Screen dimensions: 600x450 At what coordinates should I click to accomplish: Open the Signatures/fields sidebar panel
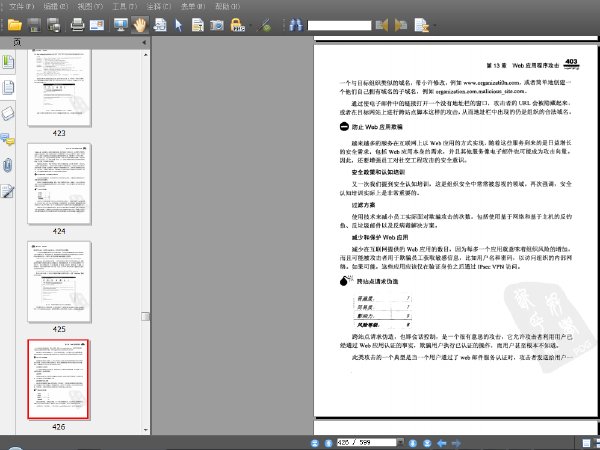coord(8,191)
